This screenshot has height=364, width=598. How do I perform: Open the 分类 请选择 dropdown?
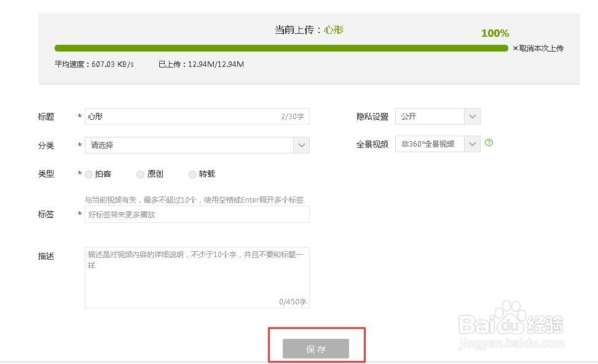click(197, 145)
